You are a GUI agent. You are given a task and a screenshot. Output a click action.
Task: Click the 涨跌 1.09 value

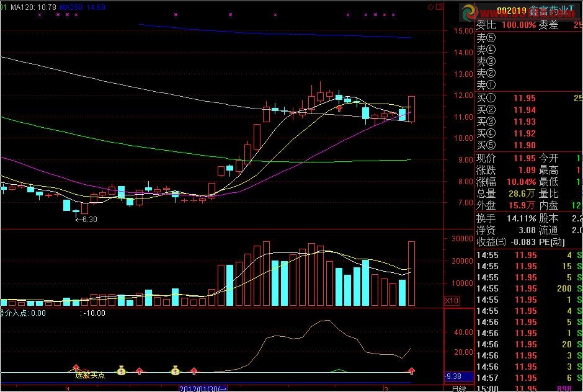coord(527,171)
